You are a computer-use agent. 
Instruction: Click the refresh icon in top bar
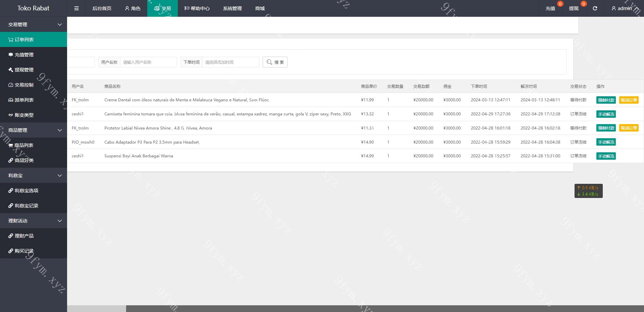coord(595,8)
